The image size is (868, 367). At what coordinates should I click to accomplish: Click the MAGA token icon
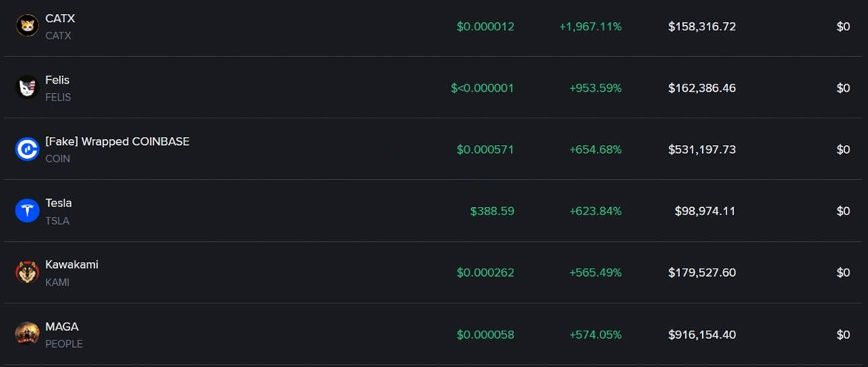tap(27, 334)
